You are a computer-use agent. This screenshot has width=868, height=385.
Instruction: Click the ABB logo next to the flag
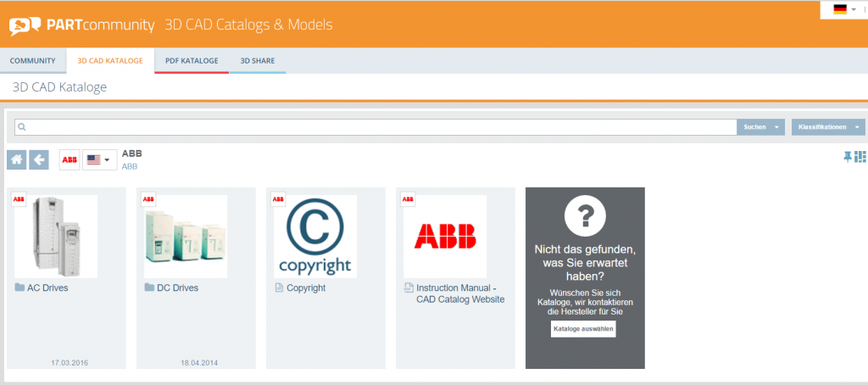coord(70,159)
